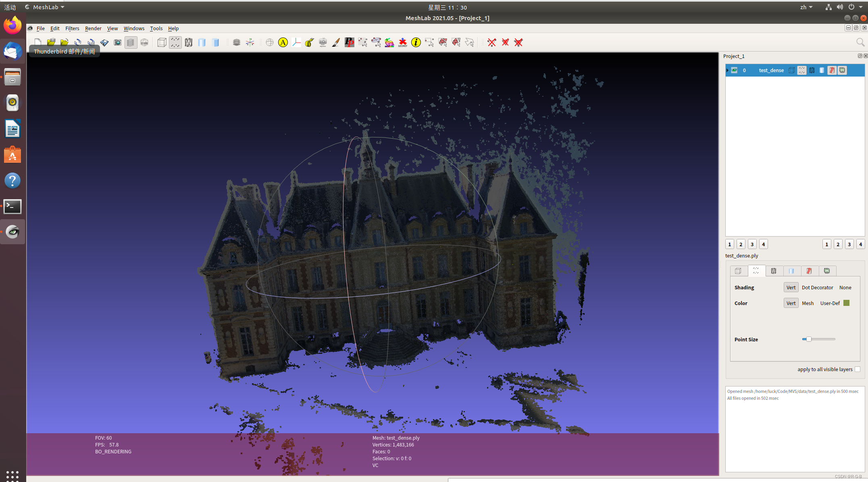Select the Z-painting brush tool
Viewport: 868px width, 482px height.
(x=336, y=42)
